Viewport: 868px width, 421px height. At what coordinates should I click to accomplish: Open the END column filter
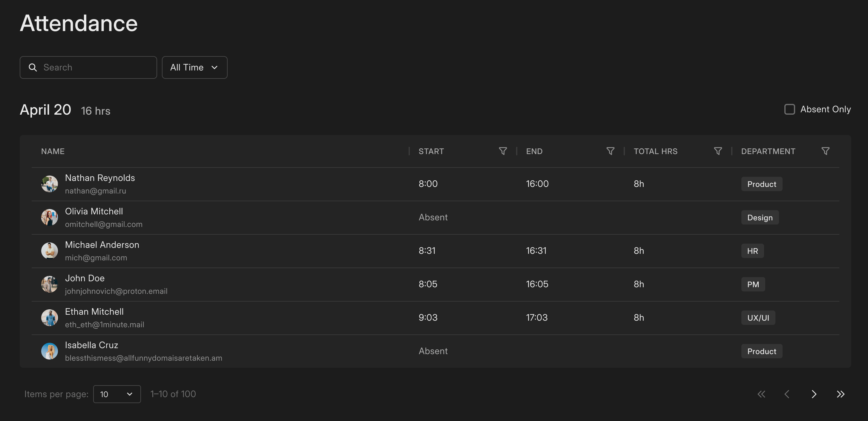pos(610,151)
